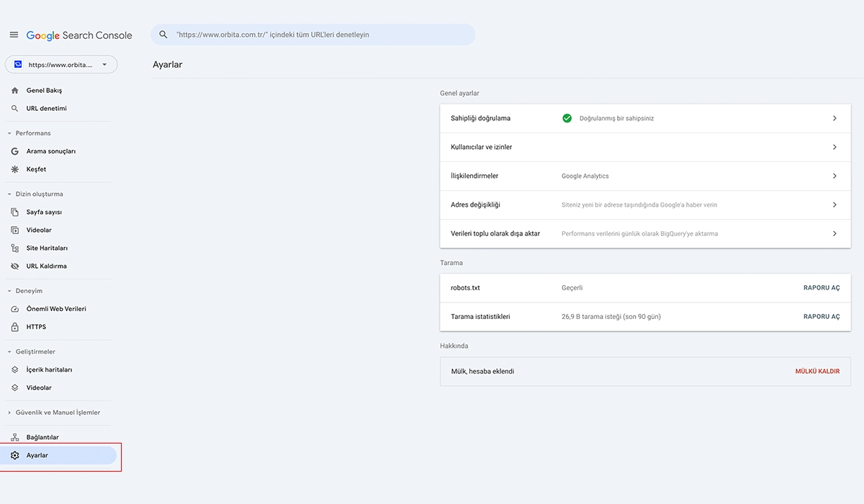Click robots.txt row label
This screenshot has width=864, height=504.
465,288
